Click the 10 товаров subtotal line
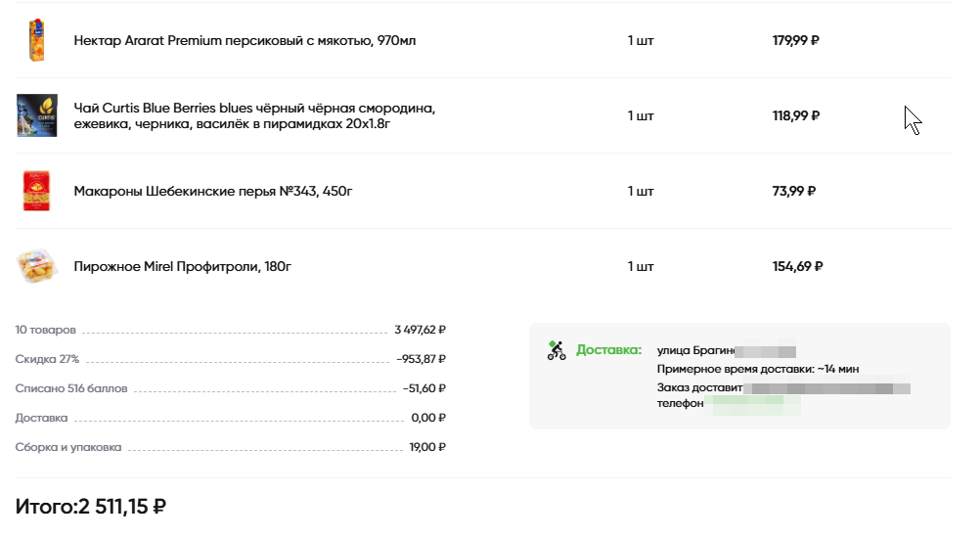Image resolution: width=980 pixels, height=539 pixels. [230, 330]
